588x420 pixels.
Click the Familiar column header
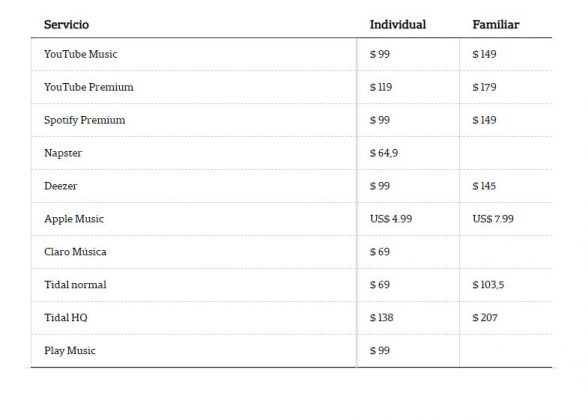tap(496, 25)
